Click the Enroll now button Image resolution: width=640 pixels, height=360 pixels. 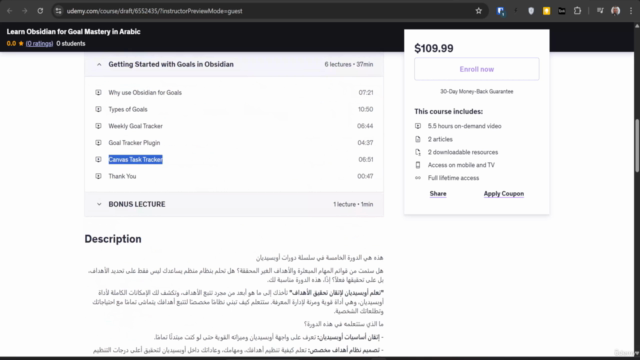(x=476, y=69)
